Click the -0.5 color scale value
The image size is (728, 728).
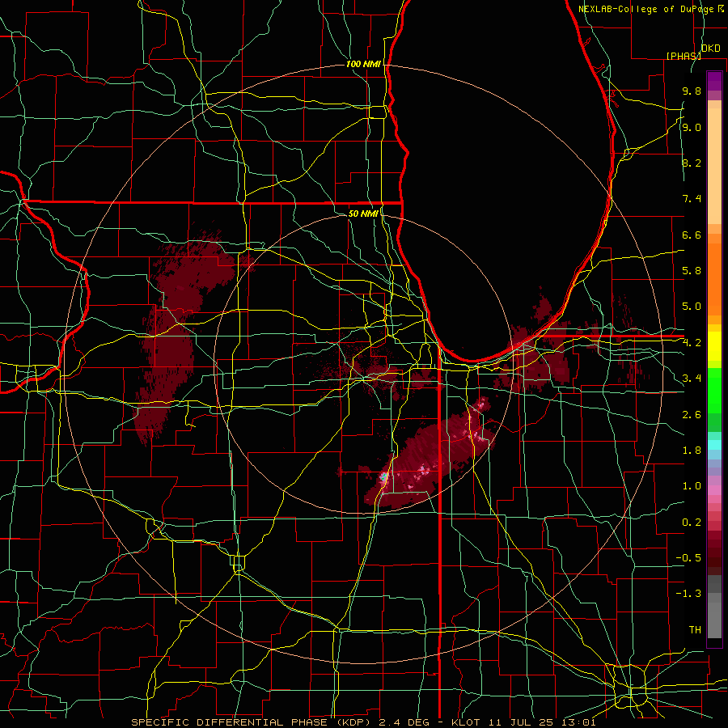[x=688, y=558]
